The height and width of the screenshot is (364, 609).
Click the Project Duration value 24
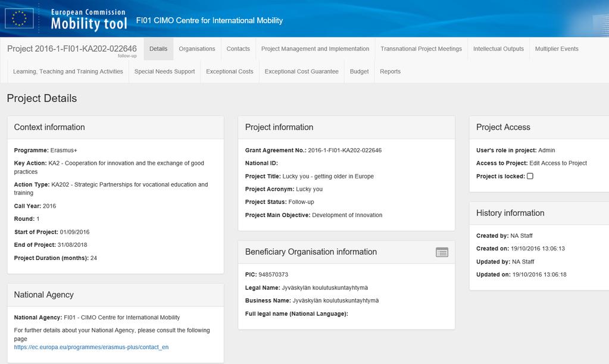pyautogui.click(x=93, y=258)
